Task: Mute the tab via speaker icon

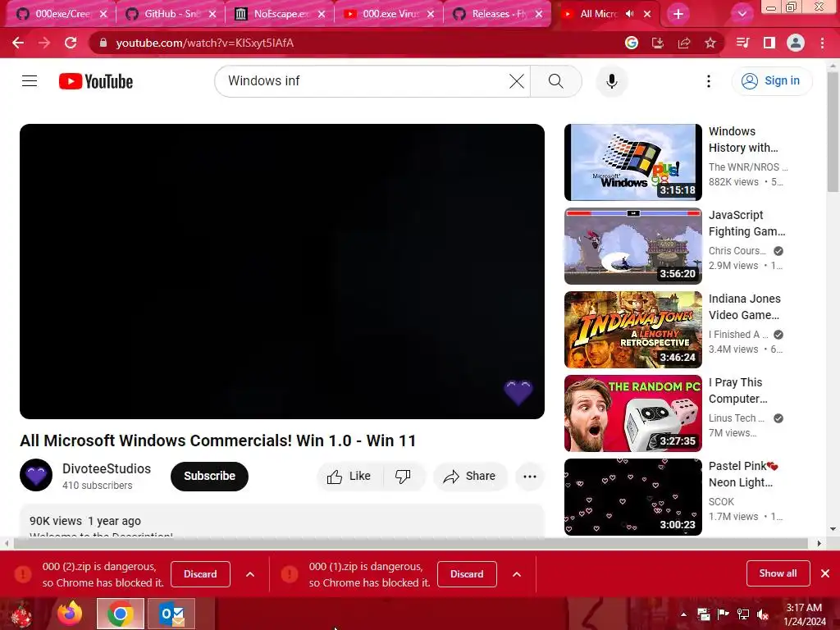Action: click(x=630, y=14)
